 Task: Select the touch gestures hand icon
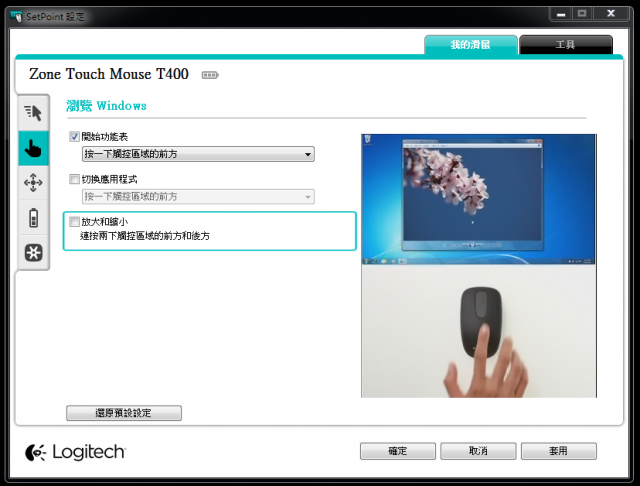(33, 148)
